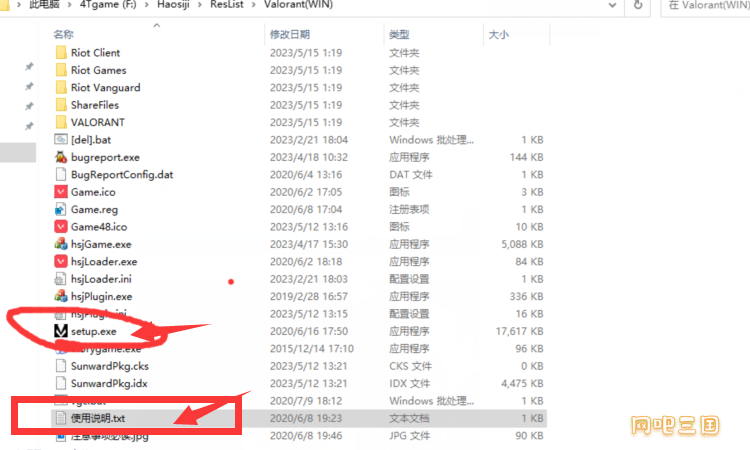Screen dimensions: 750x450
Task: Sort files by 修改日期 column header
Action: pyautogui.click(x=290, y=34)
